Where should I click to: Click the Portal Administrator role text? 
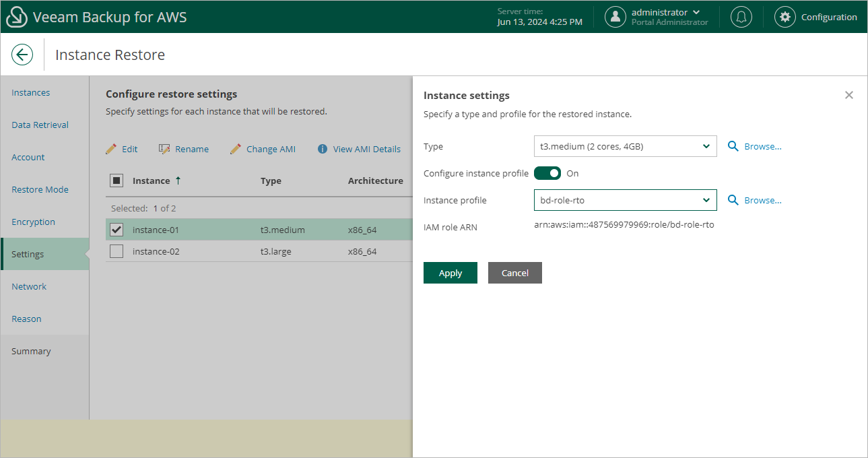669,22
